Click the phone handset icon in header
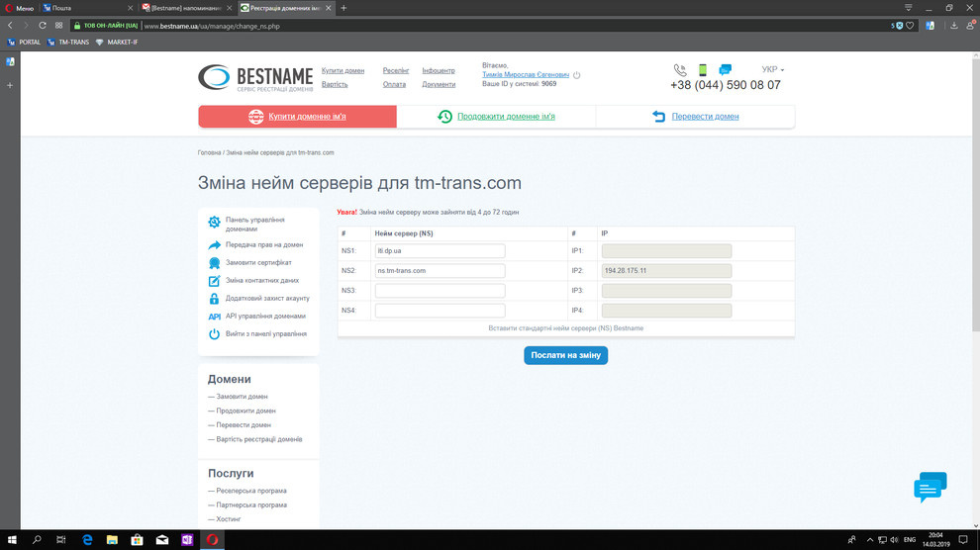Viewport: 980px width, 550px height. (680, 70)
